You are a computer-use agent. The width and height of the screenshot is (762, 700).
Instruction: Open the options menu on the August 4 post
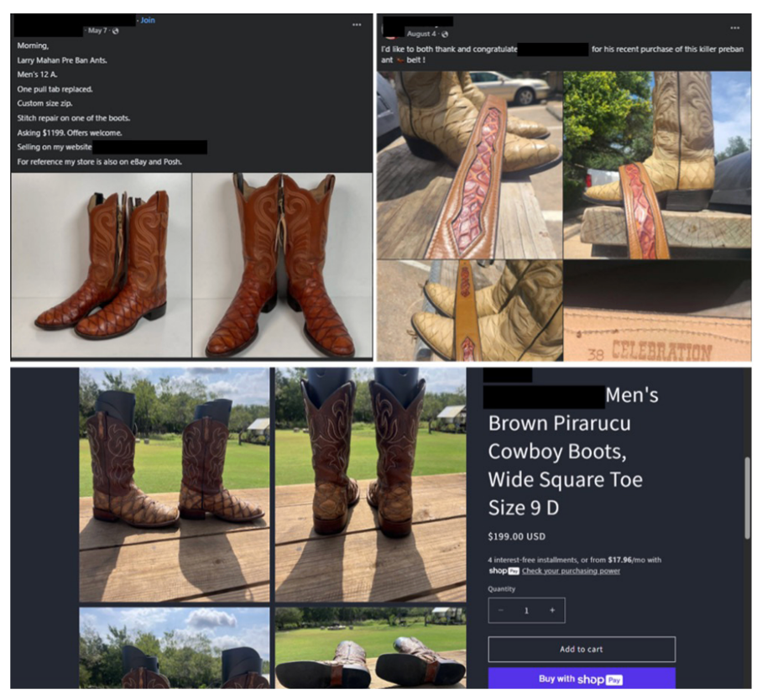coord(735,28)
